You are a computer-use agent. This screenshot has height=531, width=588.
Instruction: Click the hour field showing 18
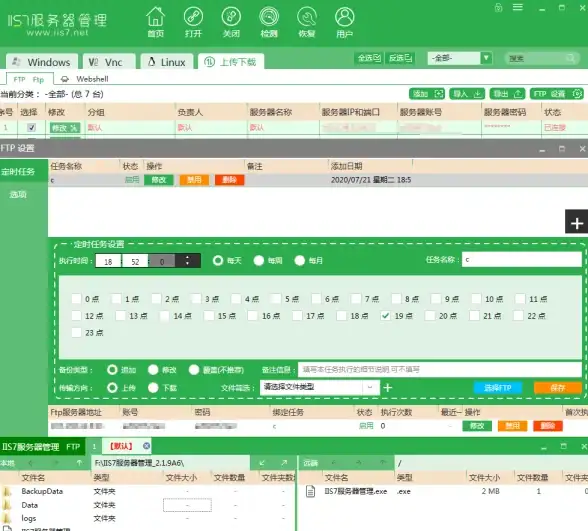point(108,261)
